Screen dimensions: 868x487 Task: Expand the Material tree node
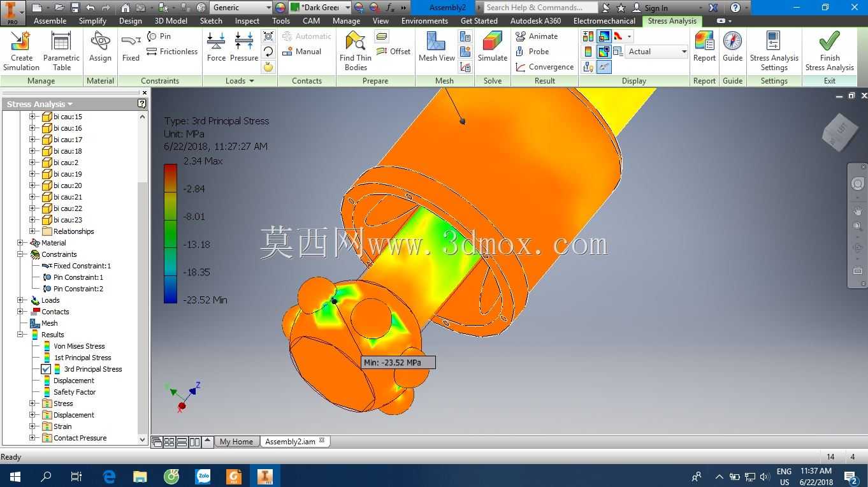(20, 243)
